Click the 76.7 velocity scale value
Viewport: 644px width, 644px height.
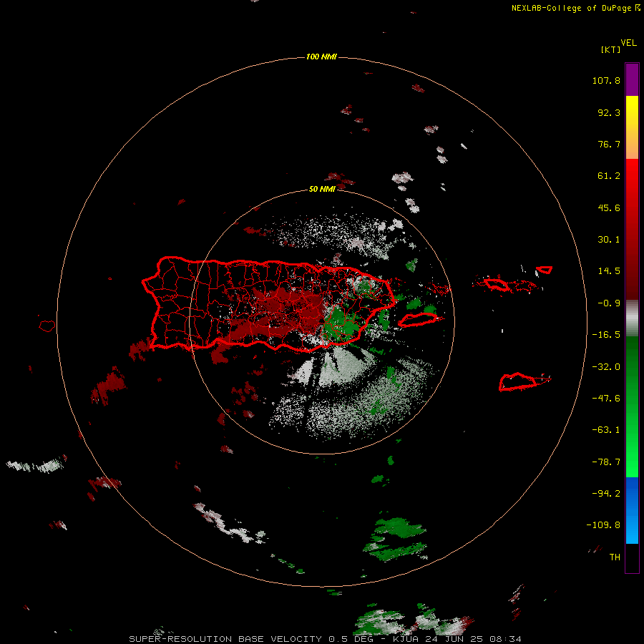609,144
